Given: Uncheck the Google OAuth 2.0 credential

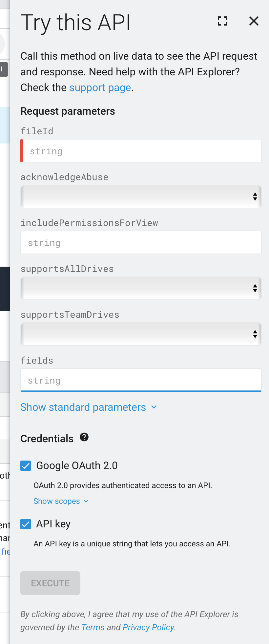Looking at the screenshot, I should 25,465.
